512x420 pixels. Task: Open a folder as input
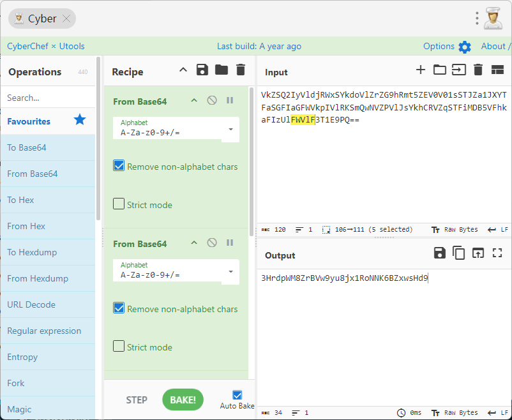(x=439, y=70)
